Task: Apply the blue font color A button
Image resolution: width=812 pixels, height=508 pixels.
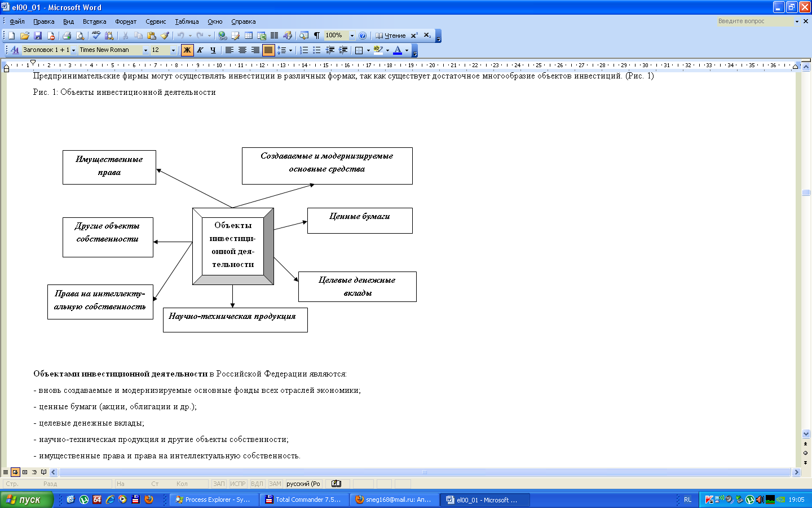Action: 398,50
